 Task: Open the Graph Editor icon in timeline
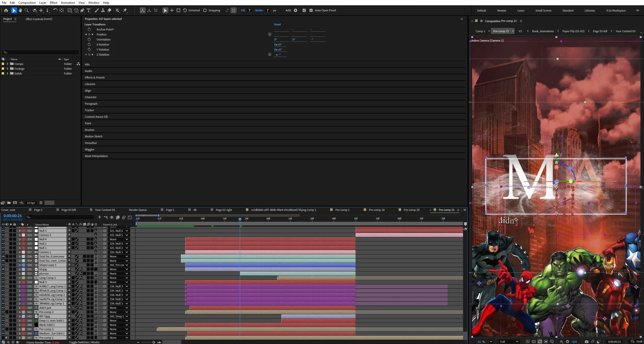pos(130,217)
